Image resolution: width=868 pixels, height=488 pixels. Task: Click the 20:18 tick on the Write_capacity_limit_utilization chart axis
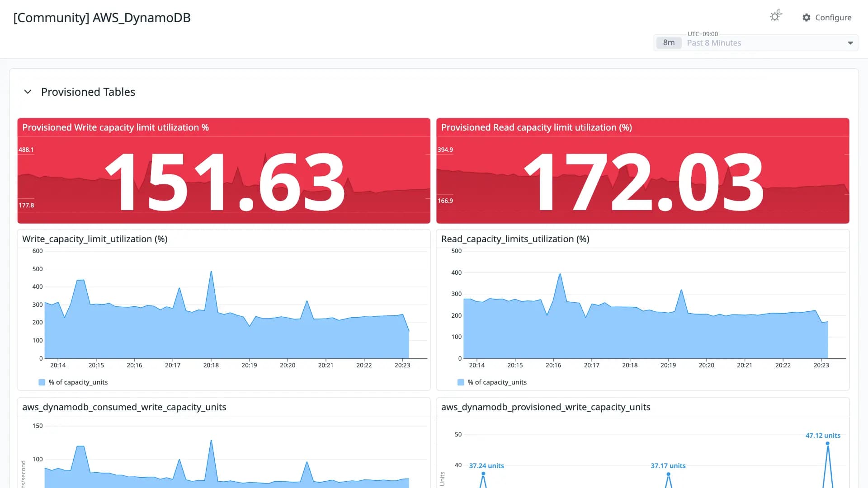(x=211, y=365)
